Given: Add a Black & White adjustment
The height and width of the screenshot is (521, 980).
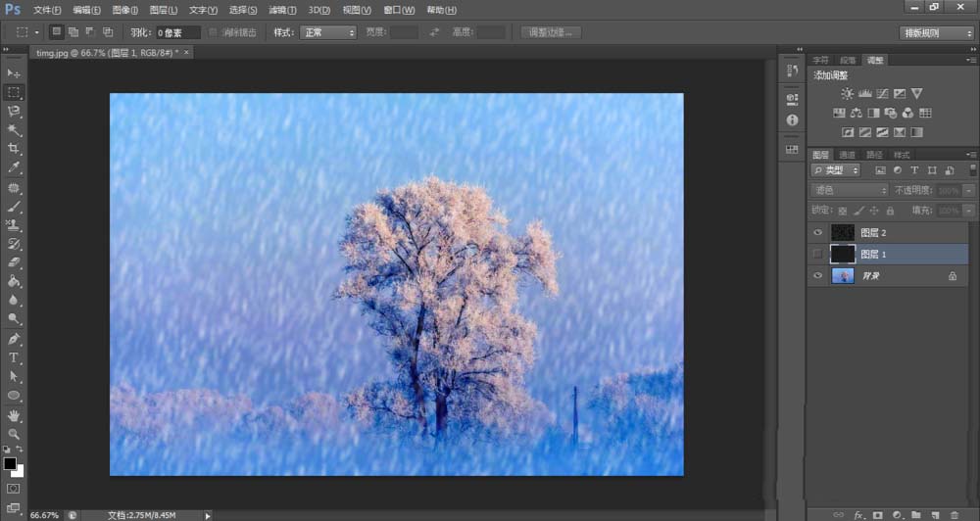Looking at the screenshot, I should point(874,113).
